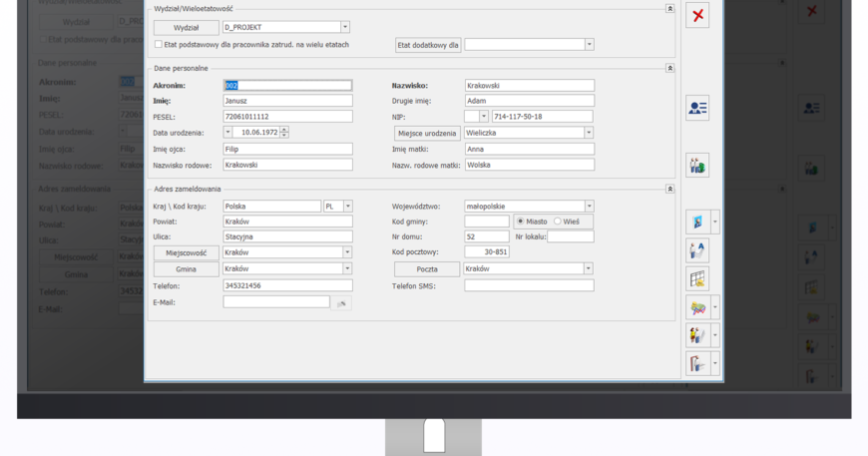Click the Poczta button
Screen dimensions: 868x456
[x=427, y=269]
